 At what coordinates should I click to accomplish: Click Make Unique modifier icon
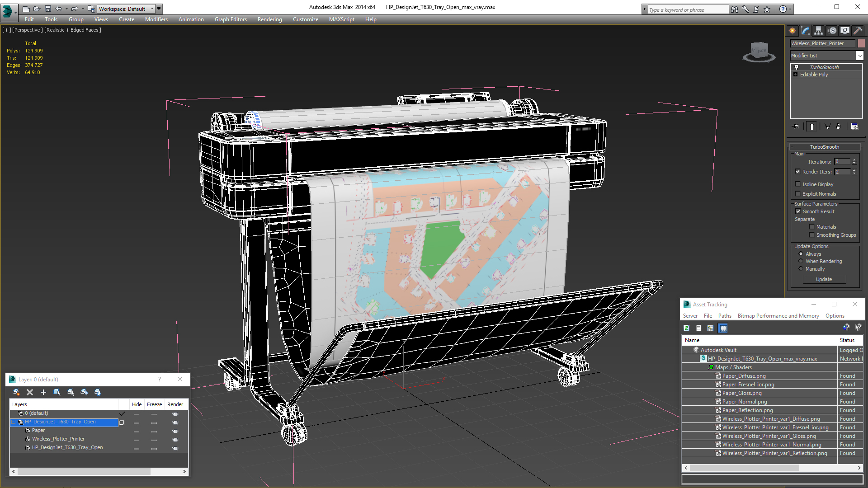coord(827,127)
